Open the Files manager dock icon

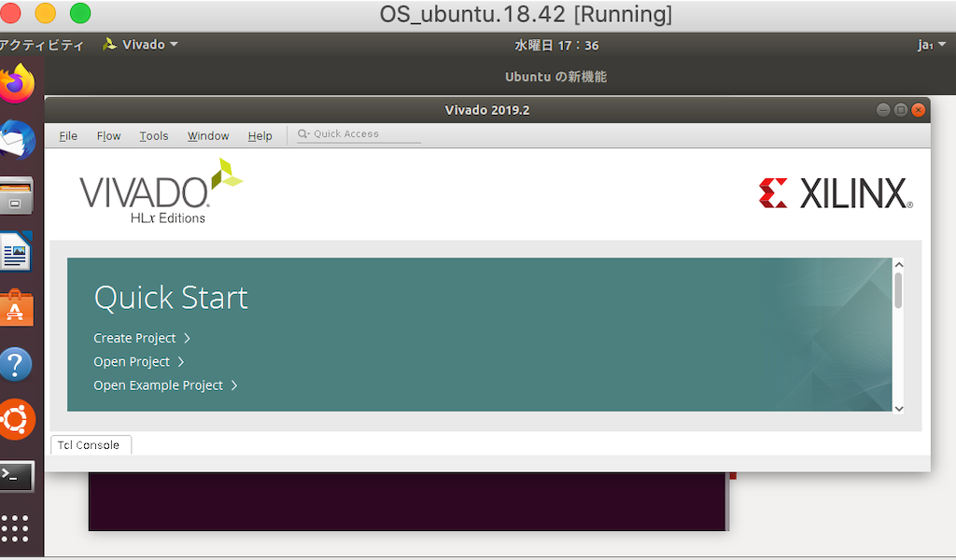click(x=16, y=196)
